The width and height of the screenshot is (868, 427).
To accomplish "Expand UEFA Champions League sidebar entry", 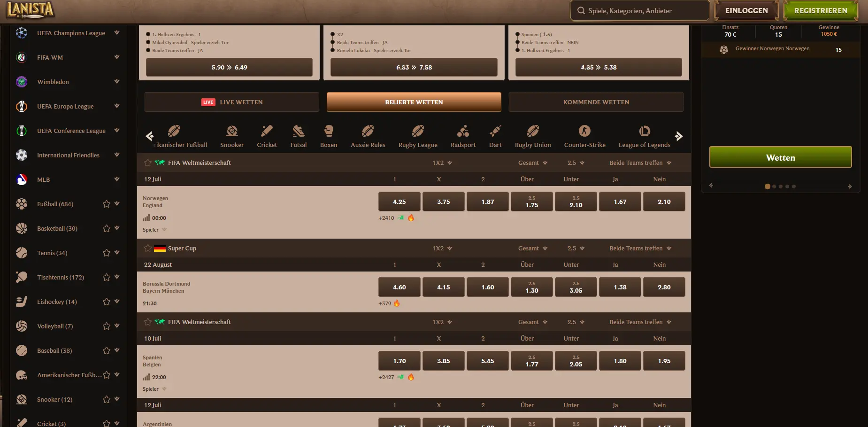I will [x=117, y=33].
